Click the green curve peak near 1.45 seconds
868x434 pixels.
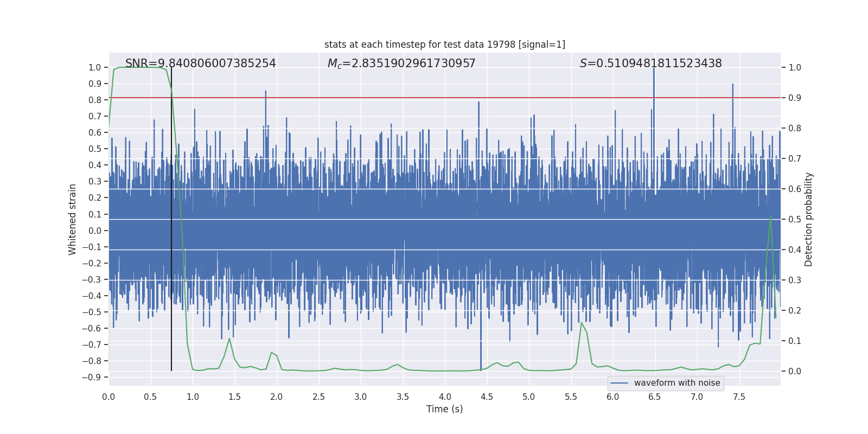[x=229, y=339]
